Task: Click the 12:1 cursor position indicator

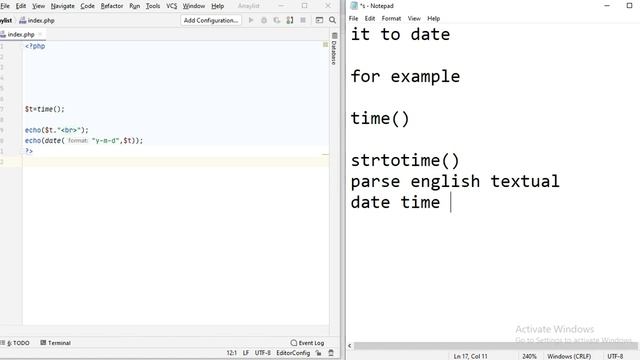Action: click(x=231, y=353)
